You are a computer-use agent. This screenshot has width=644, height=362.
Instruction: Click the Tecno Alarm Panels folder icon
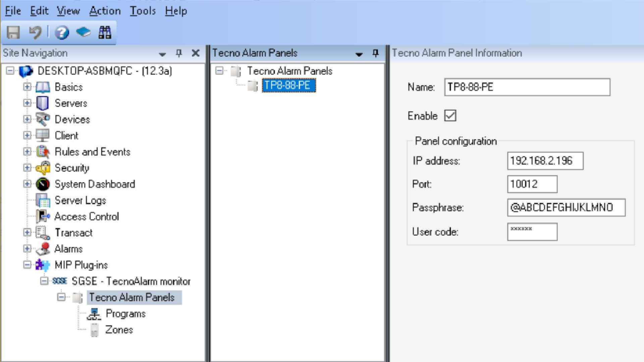pyautogui.click(x=236, y=71)
